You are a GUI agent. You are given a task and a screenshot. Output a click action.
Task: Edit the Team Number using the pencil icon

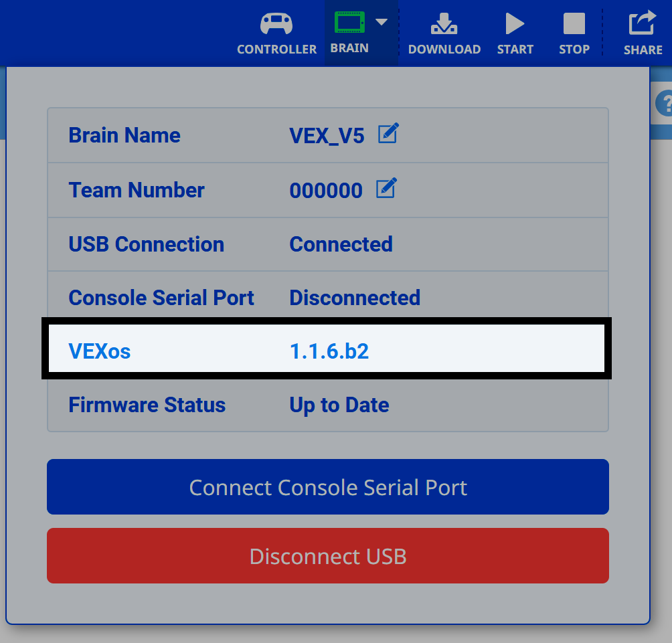[x=386, y=189]
